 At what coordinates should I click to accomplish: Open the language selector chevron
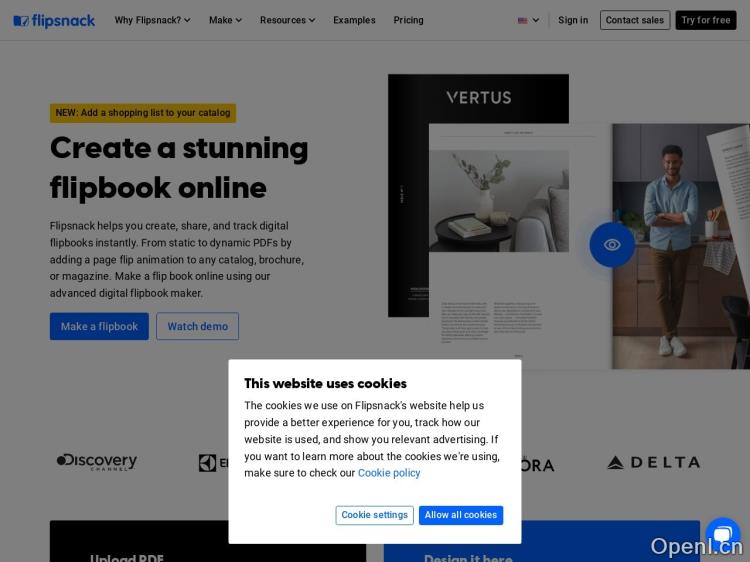coord(536,20)
